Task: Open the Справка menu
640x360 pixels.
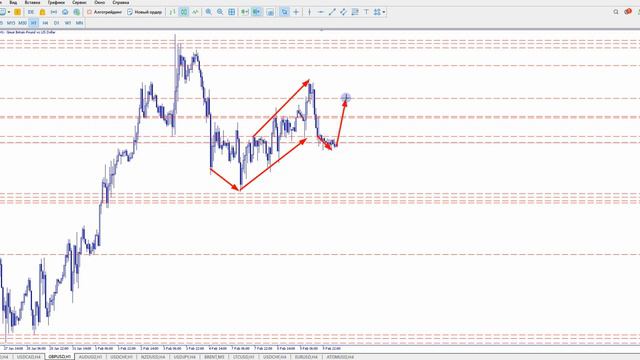Action: click(121, 2)
